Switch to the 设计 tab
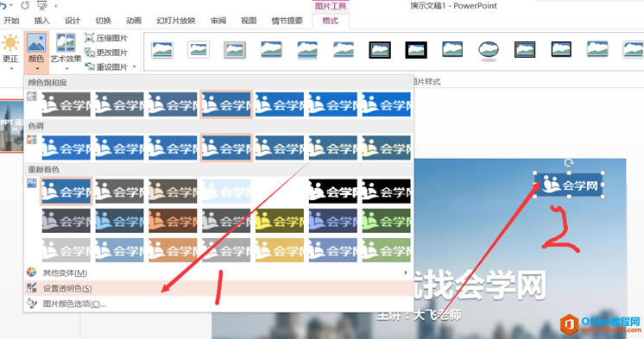 tap(73, 21)
